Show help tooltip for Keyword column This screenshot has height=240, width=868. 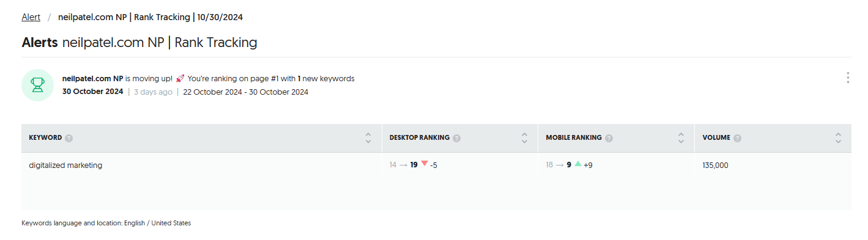click(x=69, y=138)
